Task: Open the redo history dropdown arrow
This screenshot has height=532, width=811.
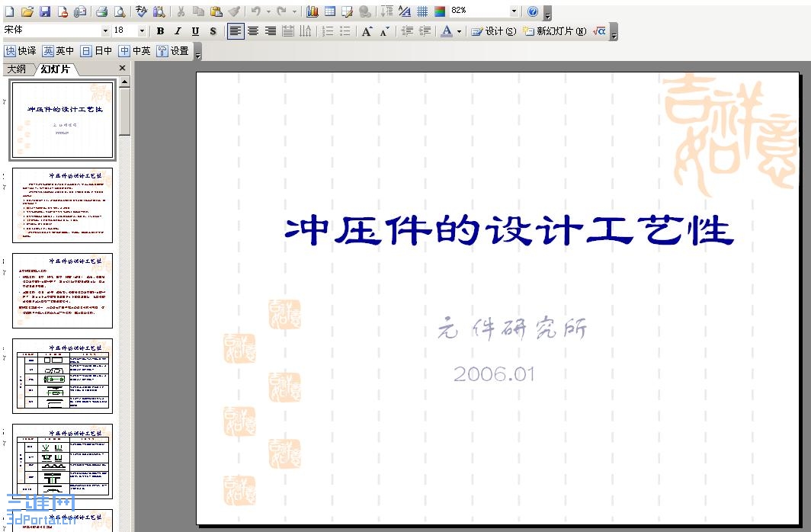Action: pos(294,11)
